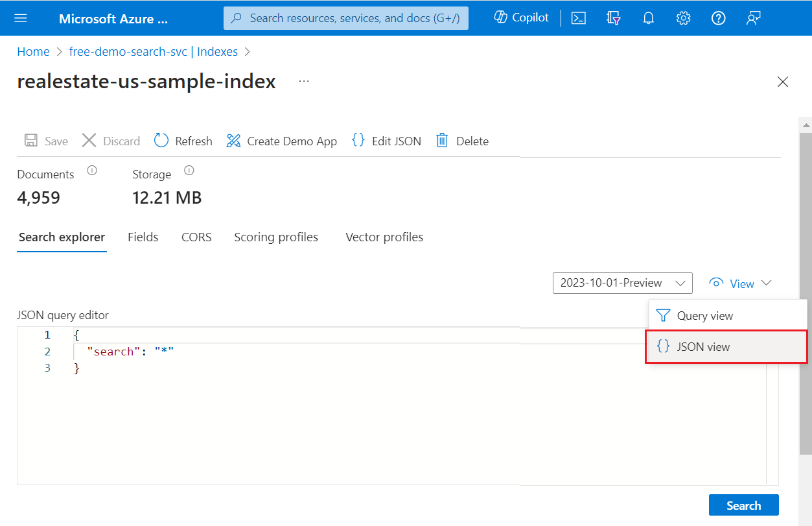Switch to the Fields tab
The width and height of the screenshot is (812, 526).
pyautogui.click(x=143, y=237)
